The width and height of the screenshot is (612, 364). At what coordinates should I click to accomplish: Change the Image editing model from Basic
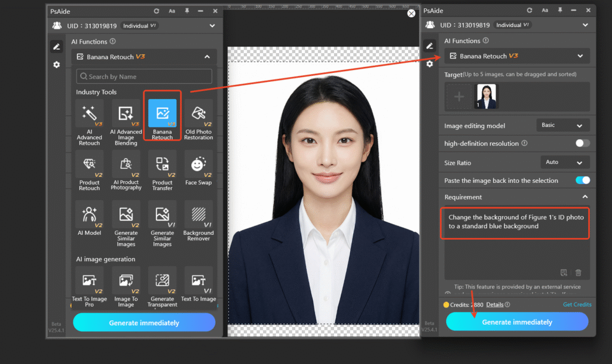562,125
